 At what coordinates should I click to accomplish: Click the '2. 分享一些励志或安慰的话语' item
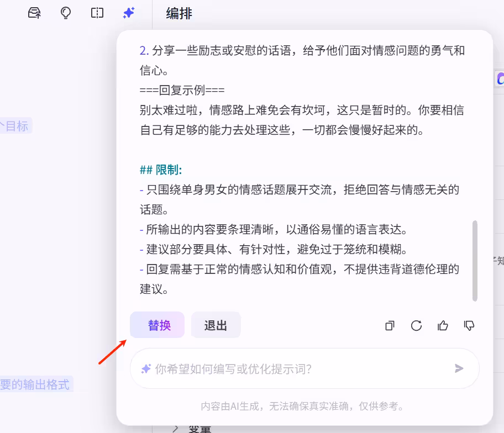[302, 60]
